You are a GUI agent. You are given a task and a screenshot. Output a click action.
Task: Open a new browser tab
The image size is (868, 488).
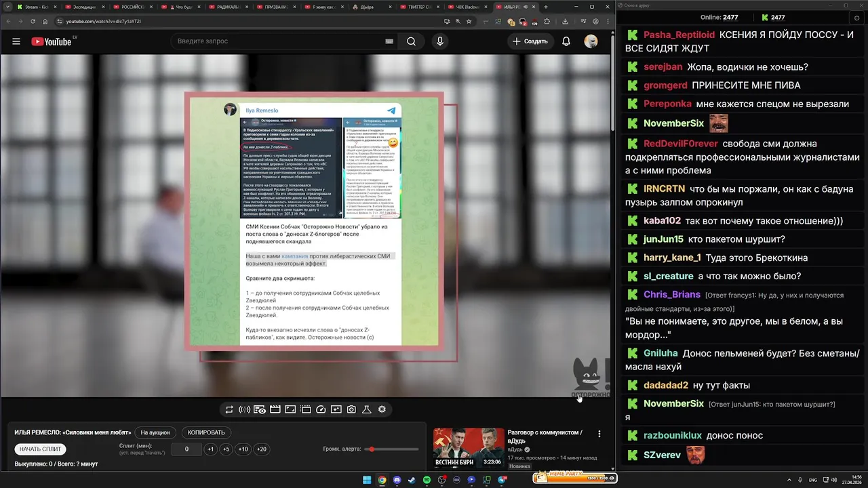click(546, 7)
